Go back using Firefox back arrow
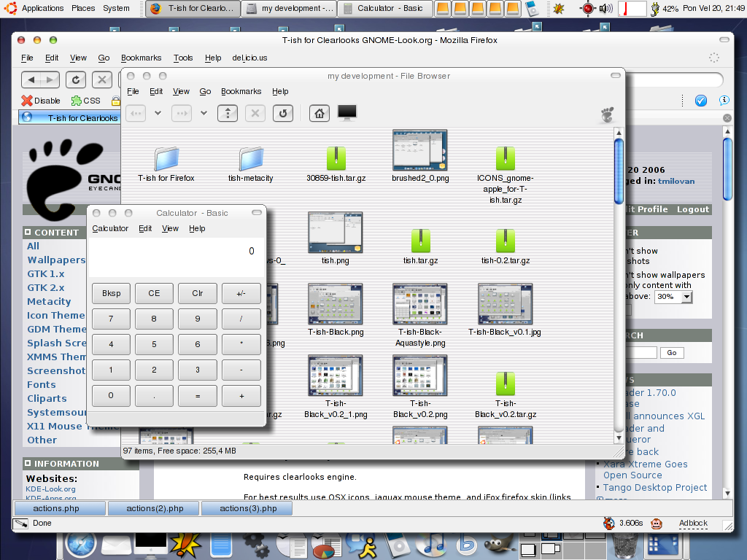Screen dimensions: 747x560 click(31, 79)
